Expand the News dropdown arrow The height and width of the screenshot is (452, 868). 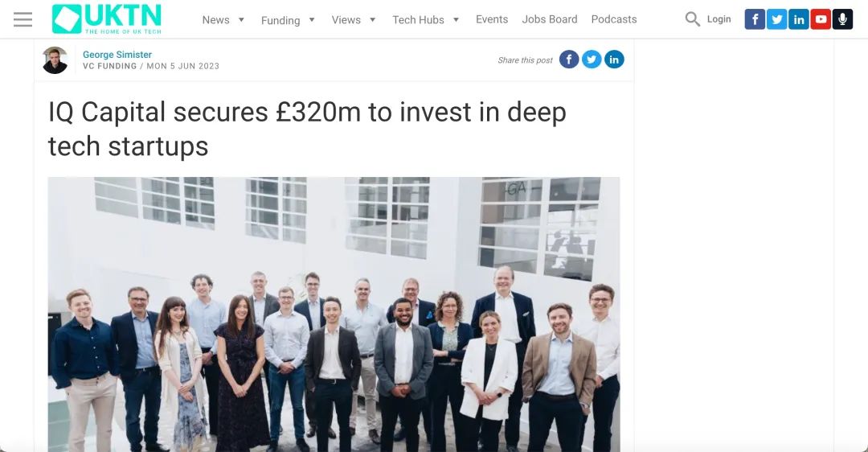pos(241,20)
